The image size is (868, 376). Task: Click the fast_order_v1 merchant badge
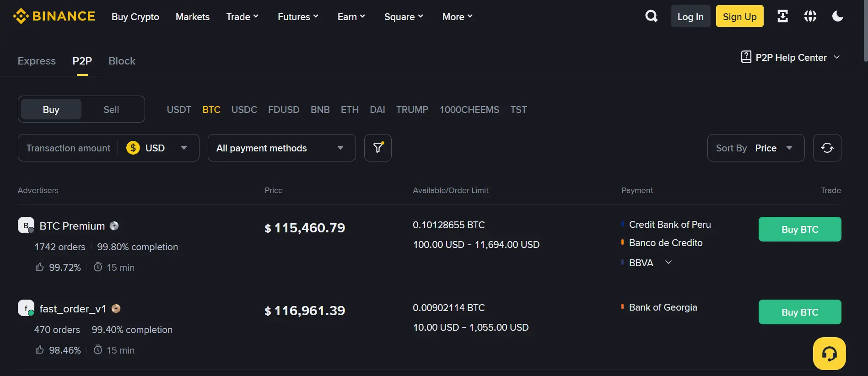[116, 308]
